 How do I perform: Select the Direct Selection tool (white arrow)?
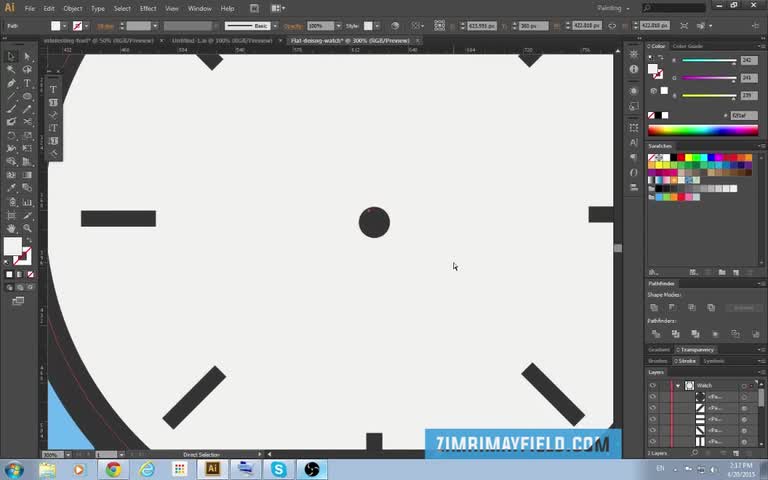click(27, 56)
